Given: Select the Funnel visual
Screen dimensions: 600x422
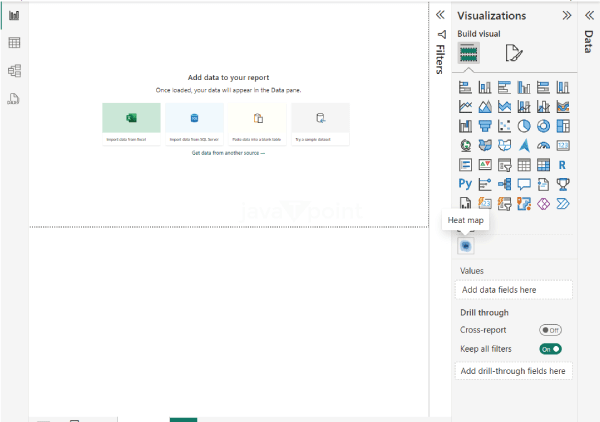Looking at the screenshot, I should [485, 126].
